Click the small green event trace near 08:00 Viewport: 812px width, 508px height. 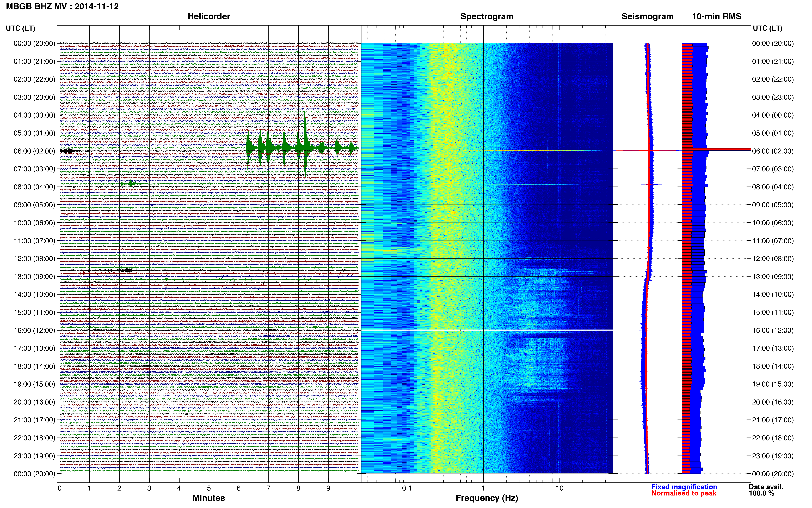tap(131, 183)
